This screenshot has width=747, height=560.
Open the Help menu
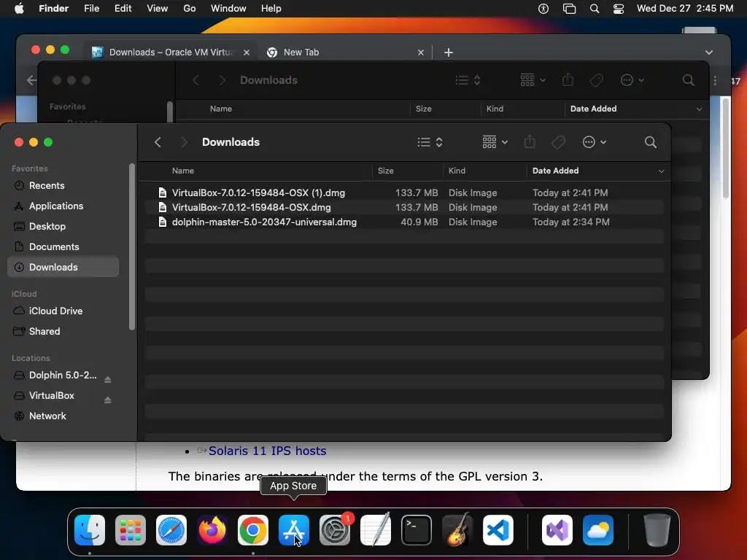coord(271,9)
